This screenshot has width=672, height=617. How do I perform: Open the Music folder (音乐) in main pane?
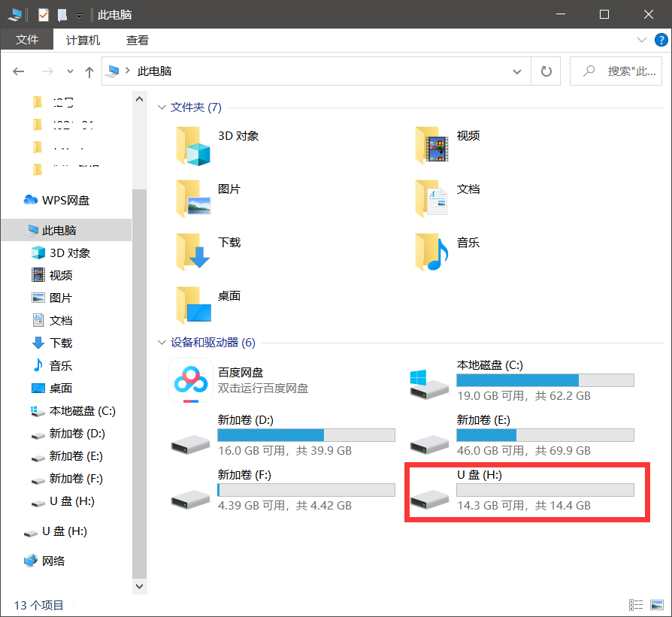point(431,251)
